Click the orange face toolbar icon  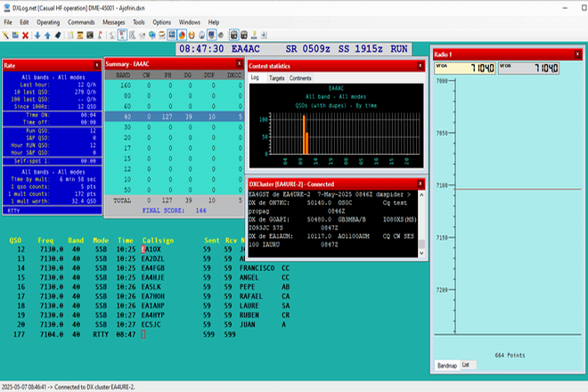[192, 36]
